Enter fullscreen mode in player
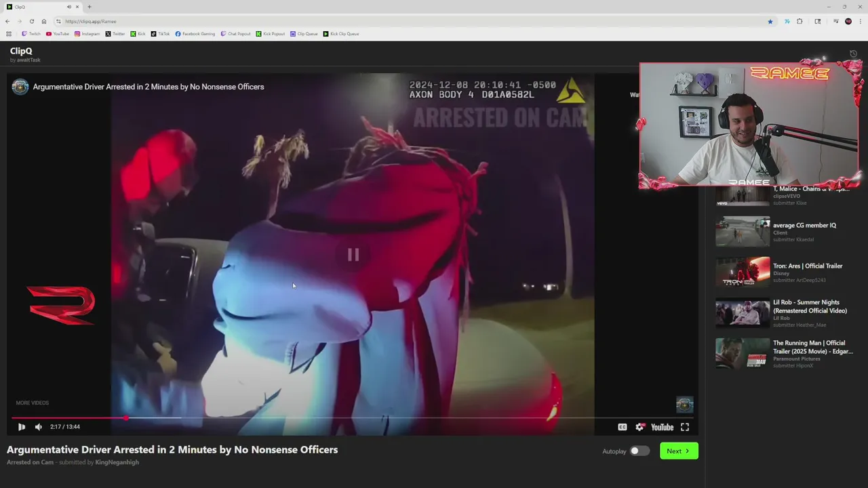This screenshot has width=868, height=488. pyautogui.click(x=685, y=427)
